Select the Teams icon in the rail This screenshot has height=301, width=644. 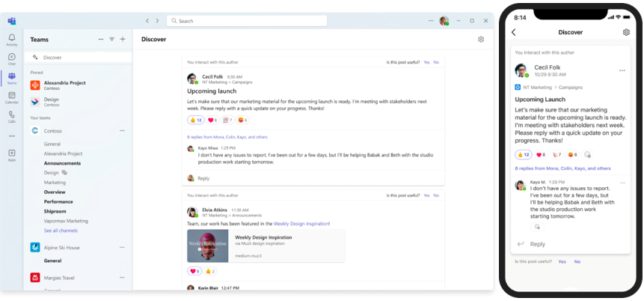(11, 78)
